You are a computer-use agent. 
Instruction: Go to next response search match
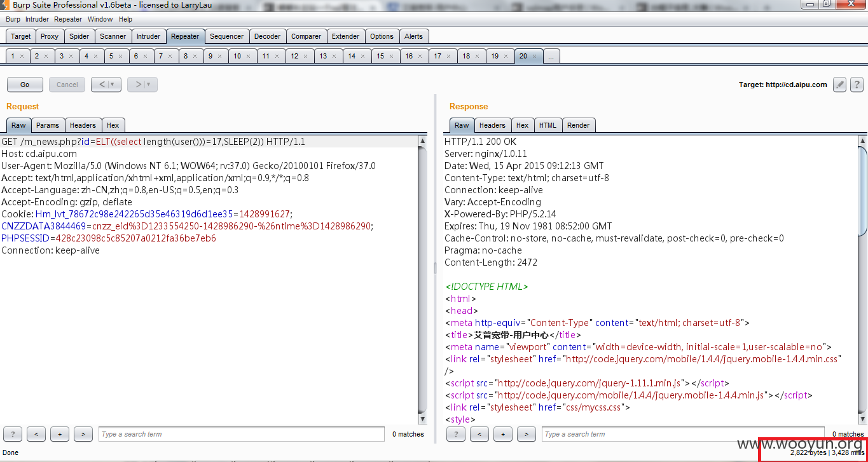click(527, 434)
